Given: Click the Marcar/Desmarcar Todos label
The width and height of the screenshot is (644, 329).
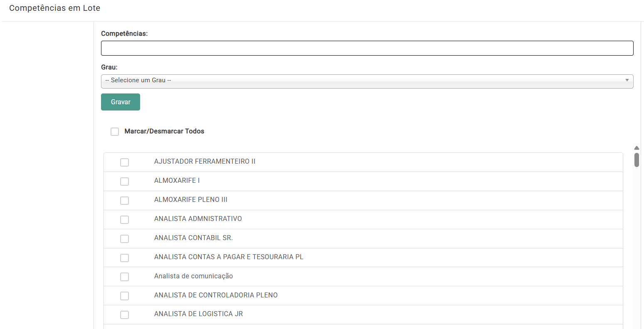Looking at the screenshot, I should pyautogui.click(x=164, y=131).
